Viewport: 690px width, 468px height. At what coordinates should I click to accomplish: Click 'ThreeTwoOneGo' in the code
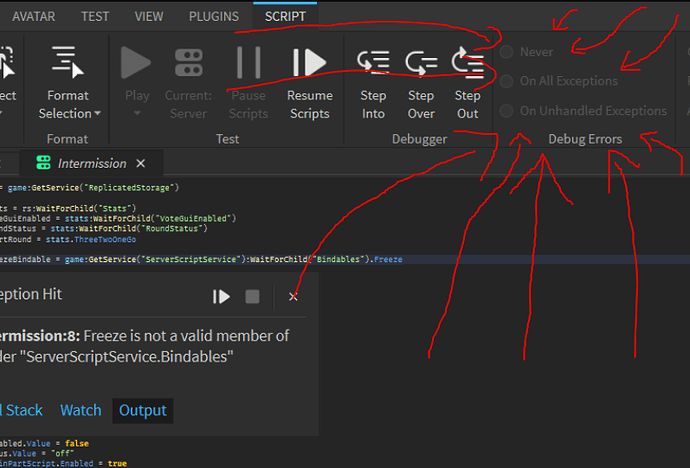[105, 239]
